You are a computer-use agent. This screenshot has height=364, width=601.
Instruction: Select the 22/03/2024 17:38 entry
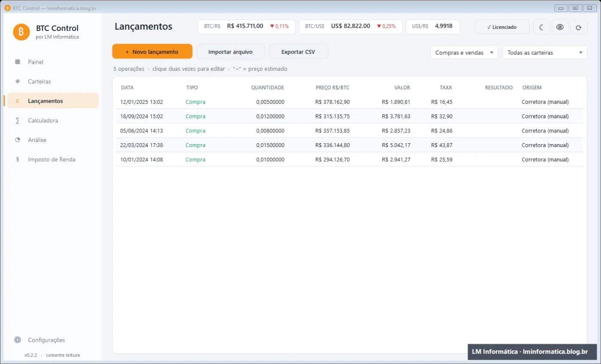pyautogui.click(x=349, y=145)
